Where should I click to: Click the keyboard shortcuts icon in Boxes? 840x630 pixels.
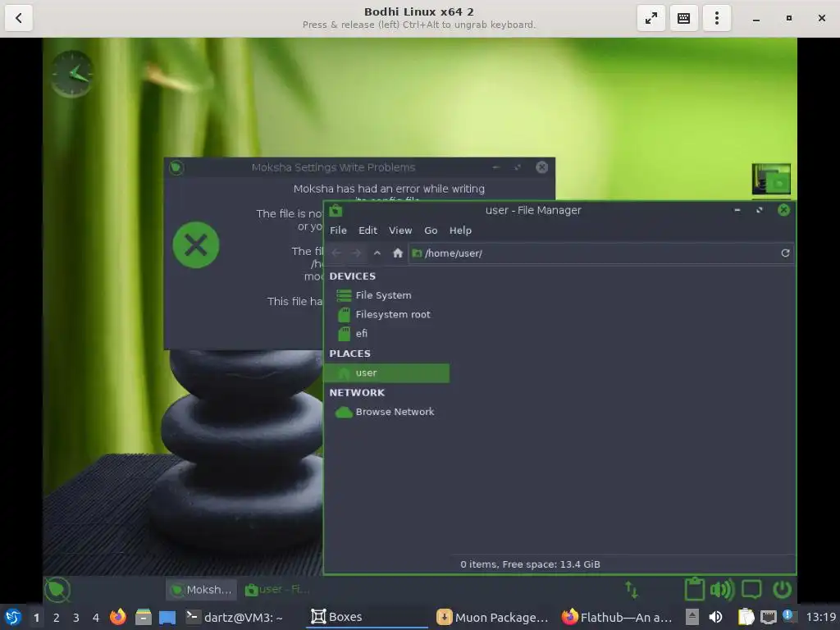point(683,18)
